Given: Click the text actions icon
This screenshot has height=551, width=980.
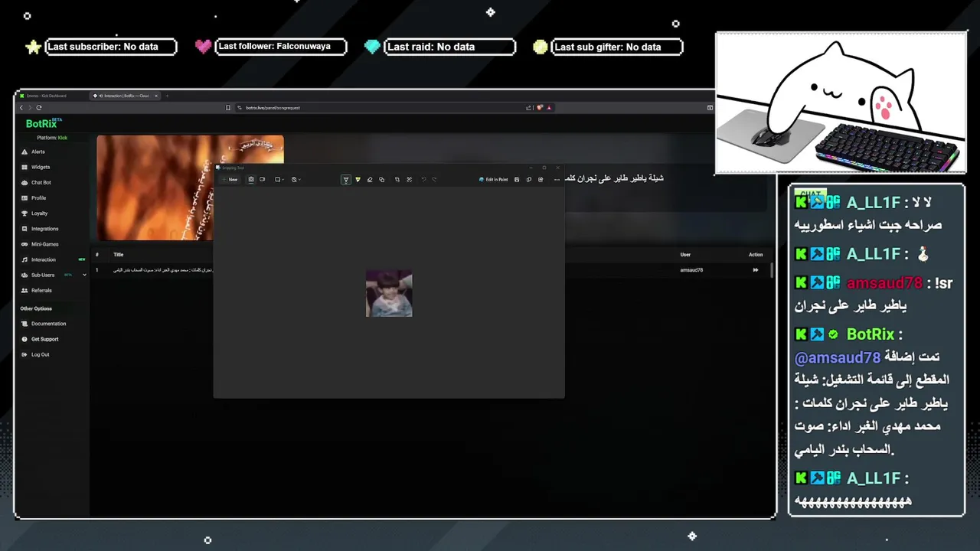Looking at the screenshot, I should (410, 179).
